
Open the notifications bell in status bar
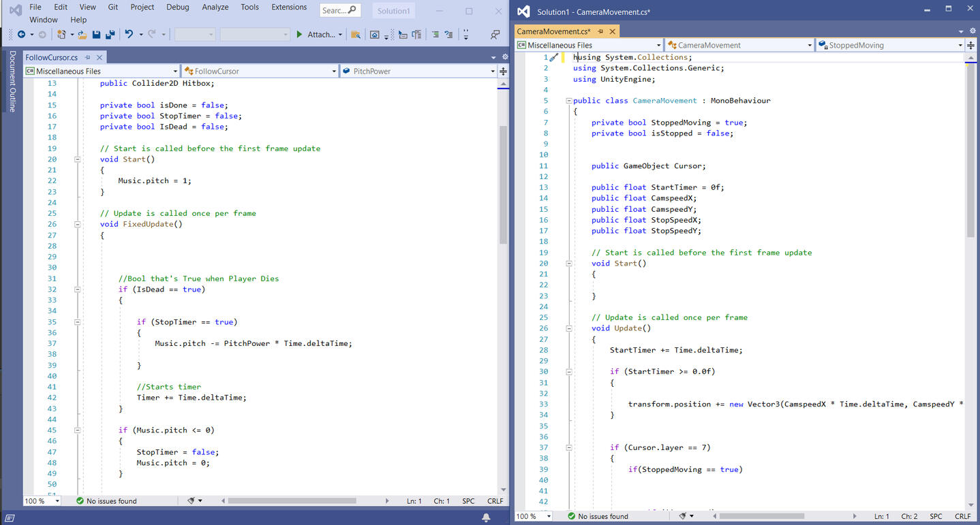tap(486, 518)
